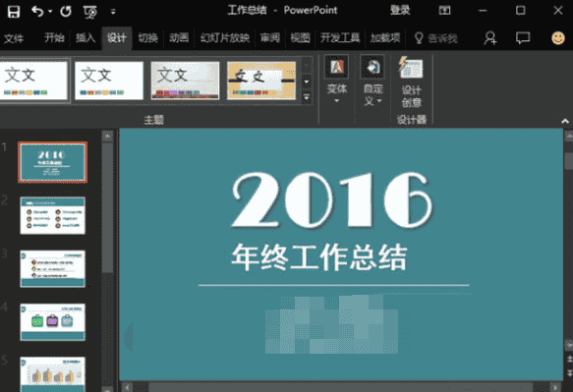Select the gray textured theme thumbnail

185,81
